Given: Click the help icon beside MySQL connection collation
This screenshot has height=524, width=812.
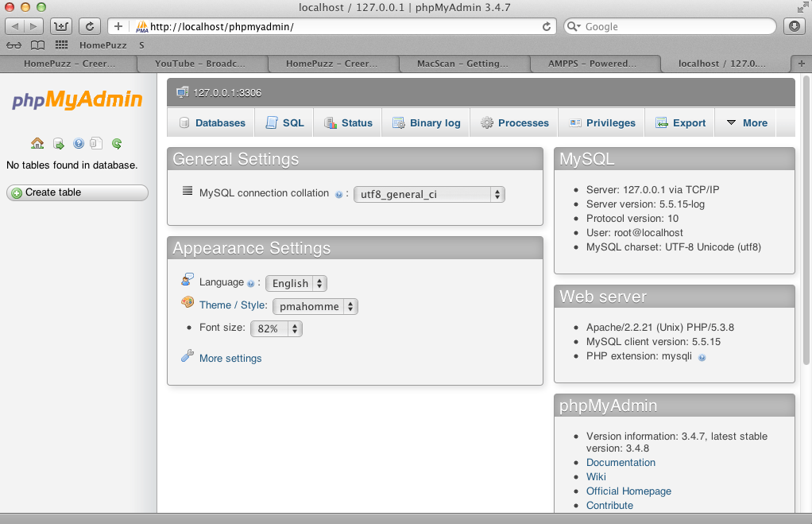Looking at the screenshot, I should click(338, 195).
